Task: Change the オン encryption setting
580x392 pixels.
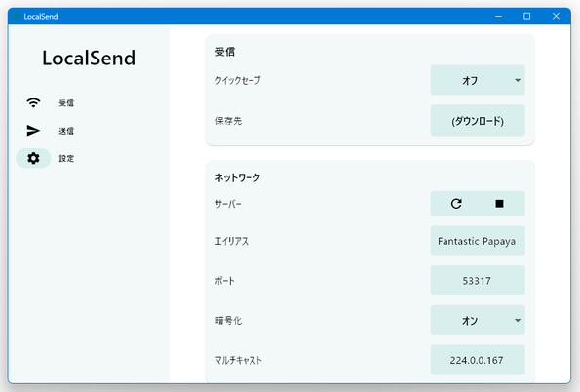Action: tap(478, 320)
